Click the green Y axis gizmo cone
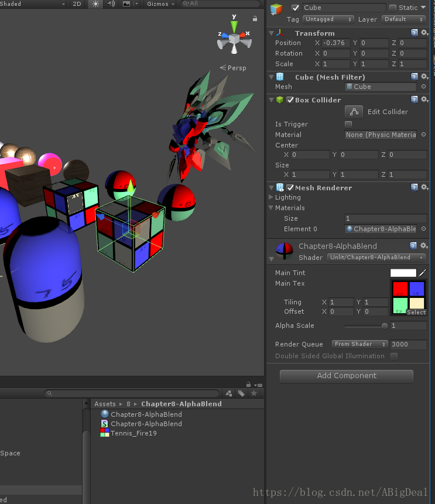This screenshot has width=435, height=504. (234, 26)
